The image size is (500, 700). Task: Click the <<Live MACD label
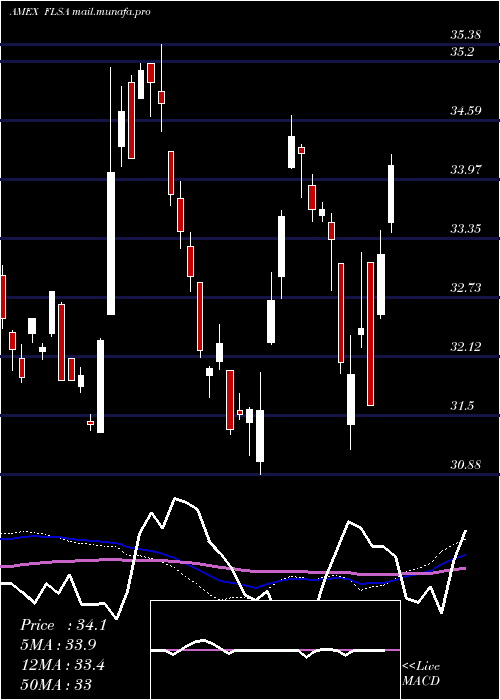point(421,674)
